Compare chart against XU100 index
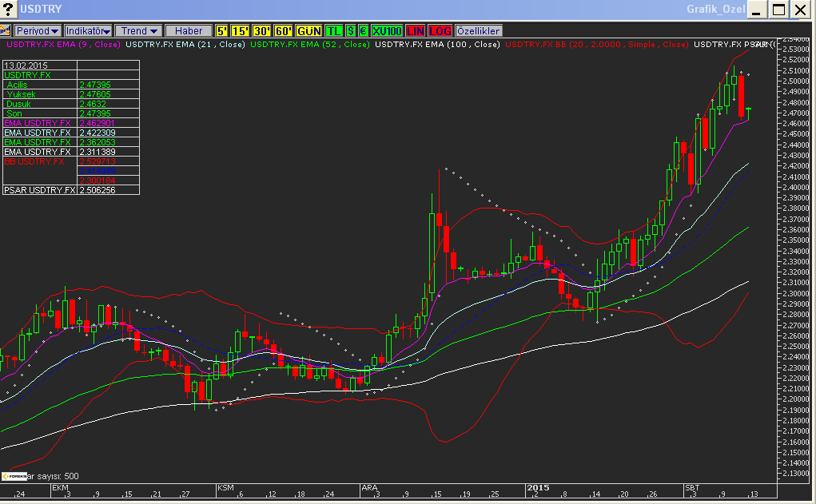The height and width of the screenshot is (504, 816). pos(387,30)
